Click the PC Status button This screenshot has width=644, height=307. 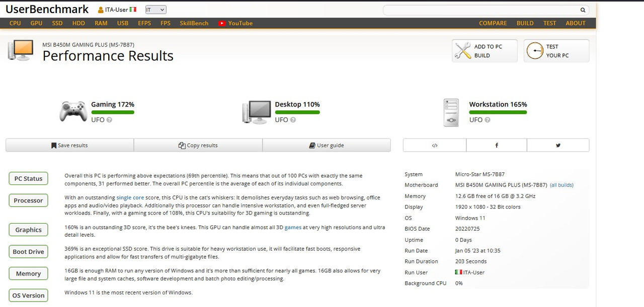click(x=28, y=178)
